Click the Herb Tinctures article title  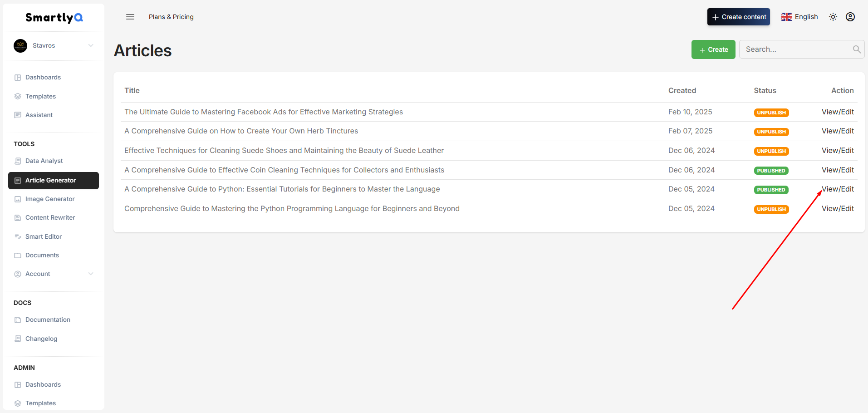coord(241,131)
